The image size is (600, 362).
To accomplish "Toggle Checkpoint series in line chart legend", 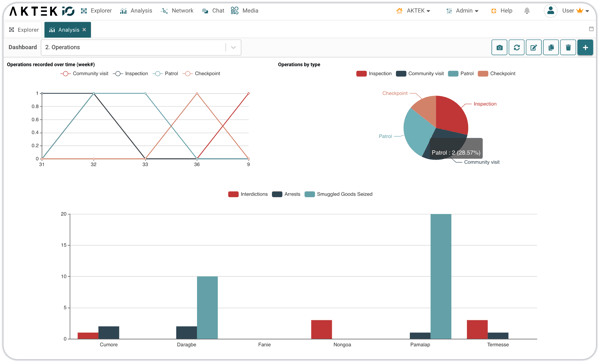I will [202, 73].
